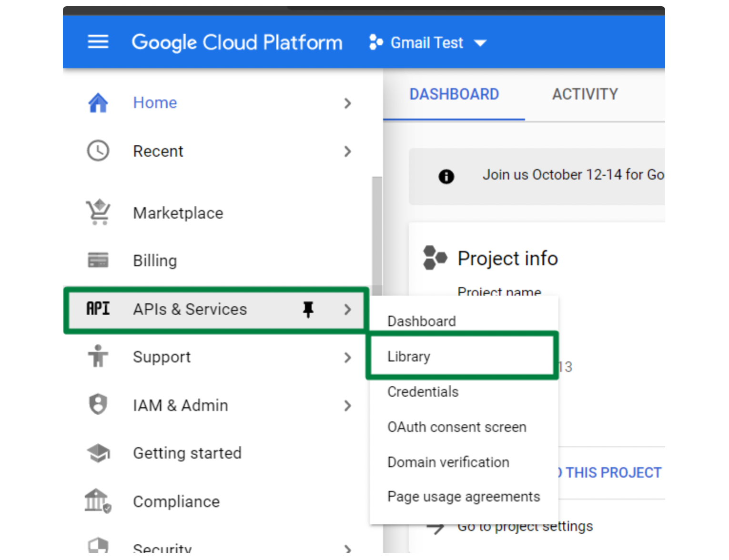
Task: Click the Home house icon
Action: tap(98, 102)
